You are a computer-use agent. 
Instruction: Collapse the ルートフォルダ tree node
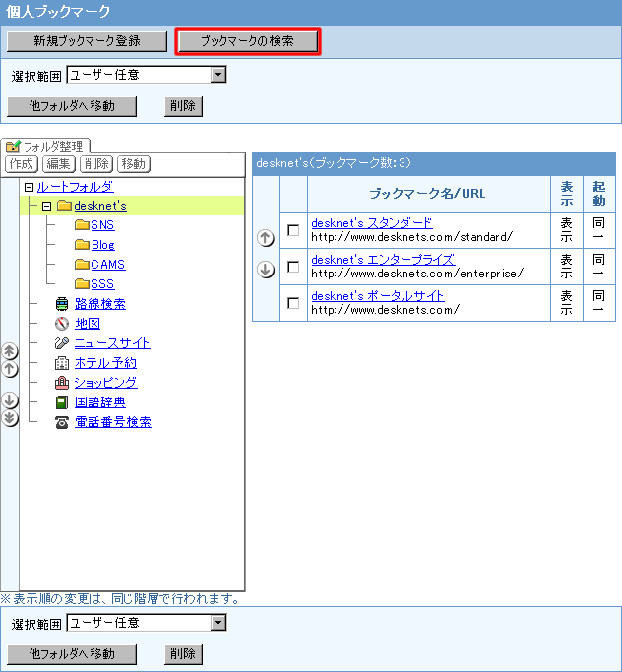[x=29, y=187]
